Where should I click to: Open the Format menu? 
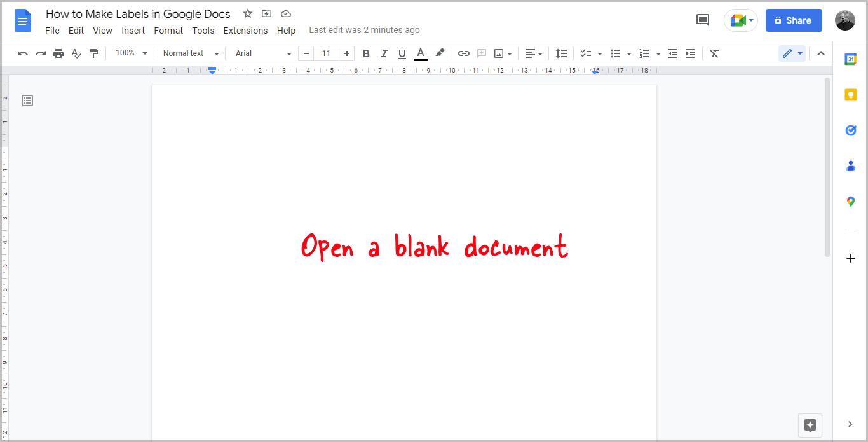click(168, 30)
